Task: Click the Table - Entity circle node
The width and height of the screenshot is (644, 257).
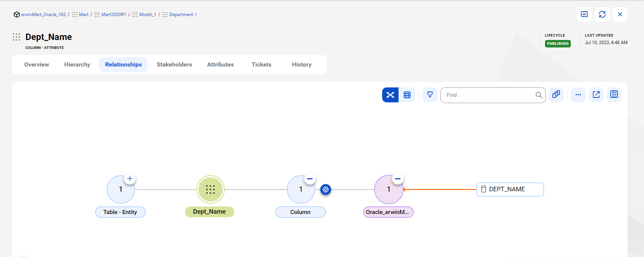Action: point(121,189)
